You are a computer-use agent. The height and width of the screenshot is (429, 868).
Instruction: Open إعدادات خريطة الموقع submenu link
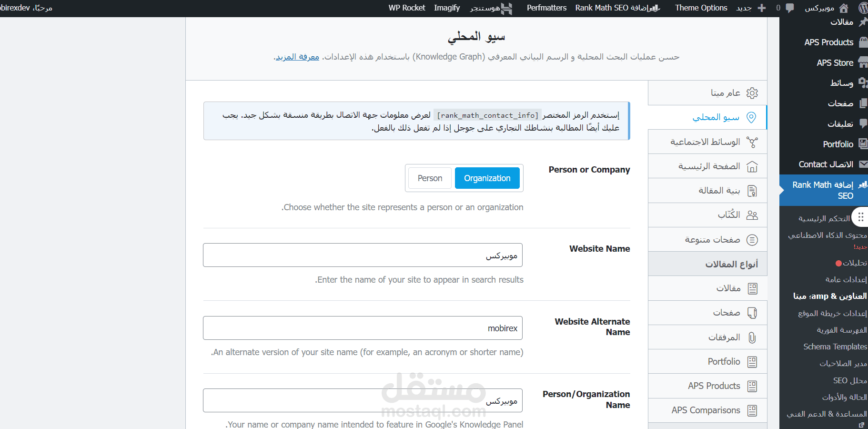832,313
